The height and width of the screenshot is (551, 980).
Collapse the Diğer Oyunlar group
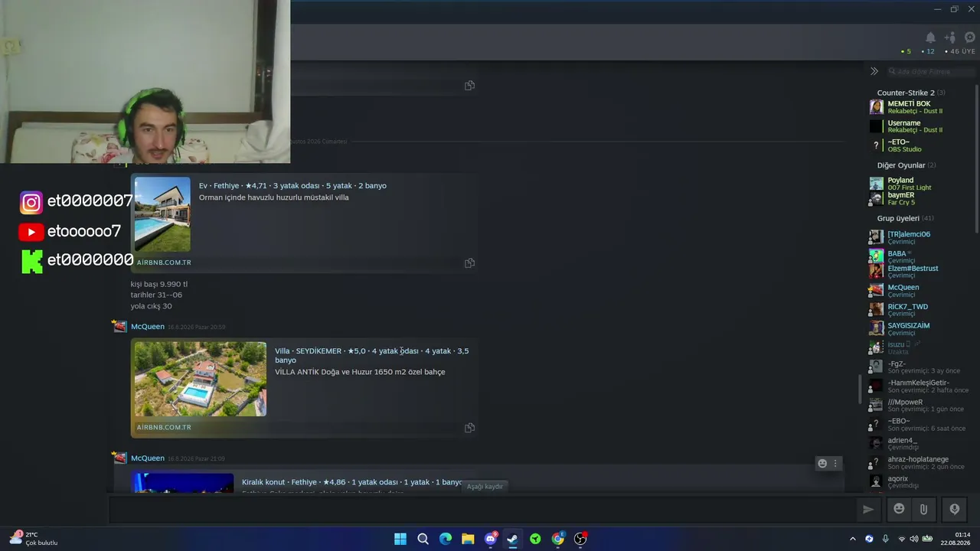(x=906, y=165)
